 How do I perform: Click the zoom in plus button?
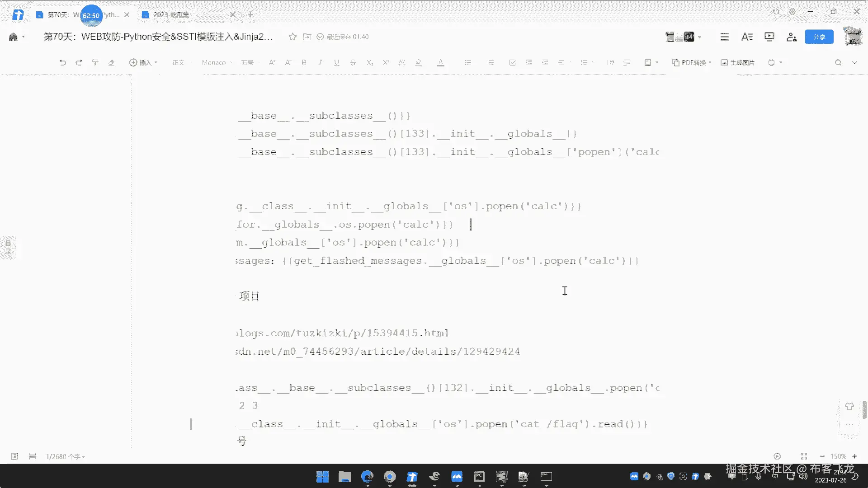[854, 456]
